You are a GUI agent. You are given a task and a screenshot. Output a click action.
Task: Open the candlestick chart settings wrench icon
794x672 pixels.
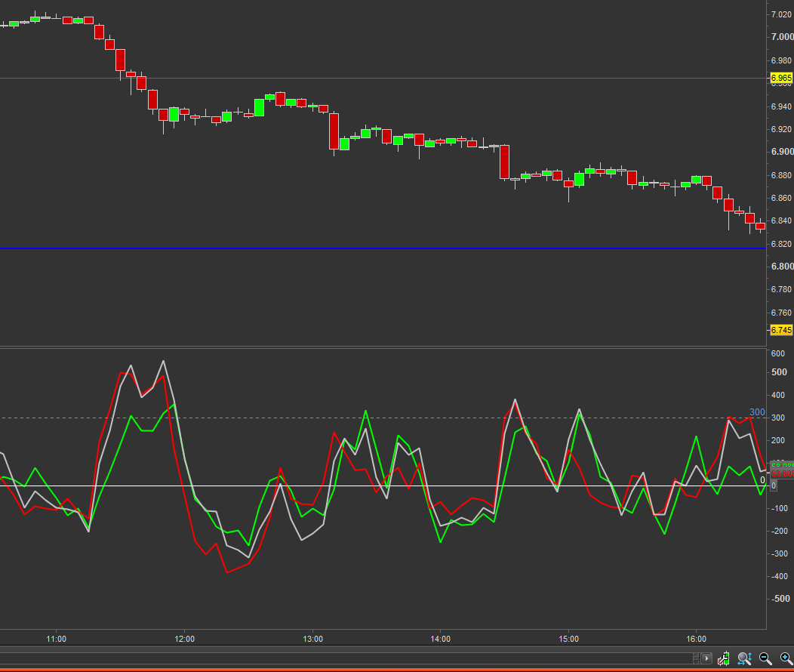[724, 658]
